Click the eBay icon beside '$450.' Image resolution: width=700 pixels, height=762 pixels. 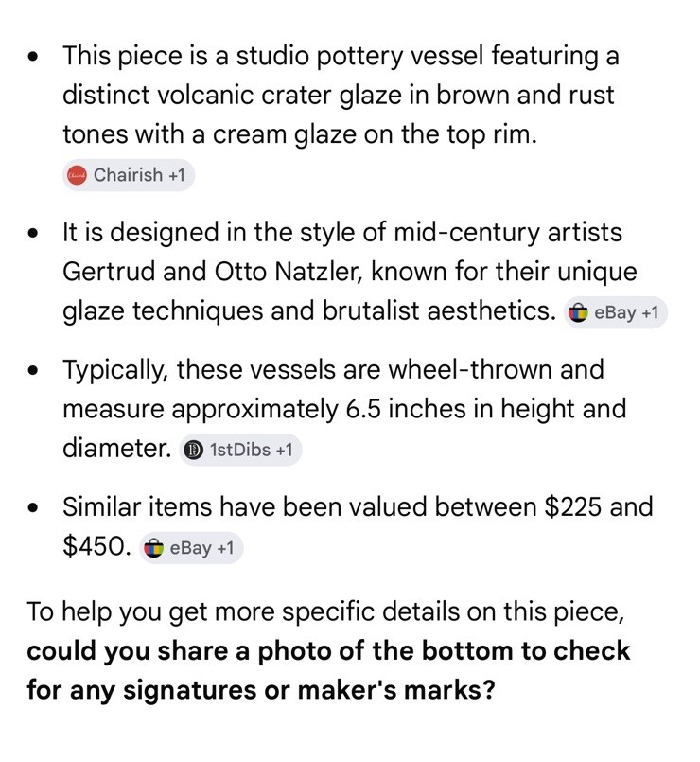click(153, 548)
